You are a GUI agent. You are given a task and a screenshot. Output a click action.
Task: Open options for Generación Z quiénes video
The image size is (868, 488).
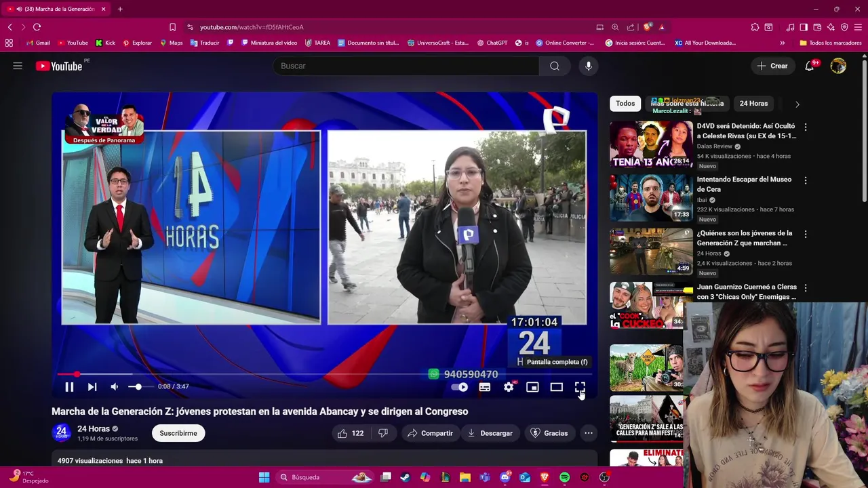pyautogui.click(x=806, y=235)
